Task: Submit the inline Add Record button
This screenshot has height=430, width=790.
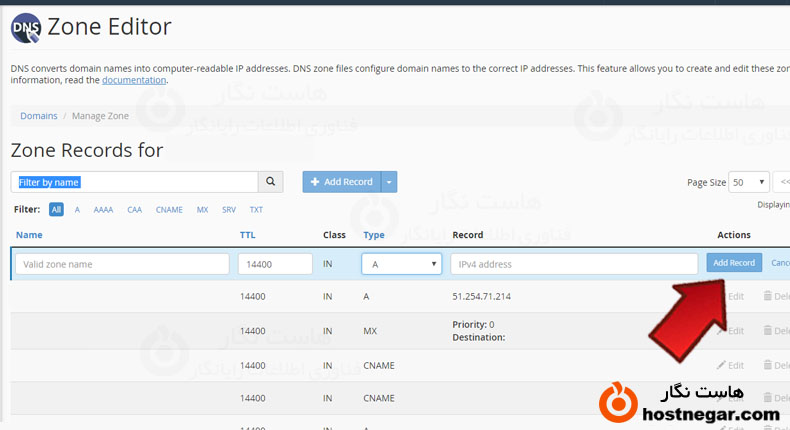Action: tap(734, 263)
